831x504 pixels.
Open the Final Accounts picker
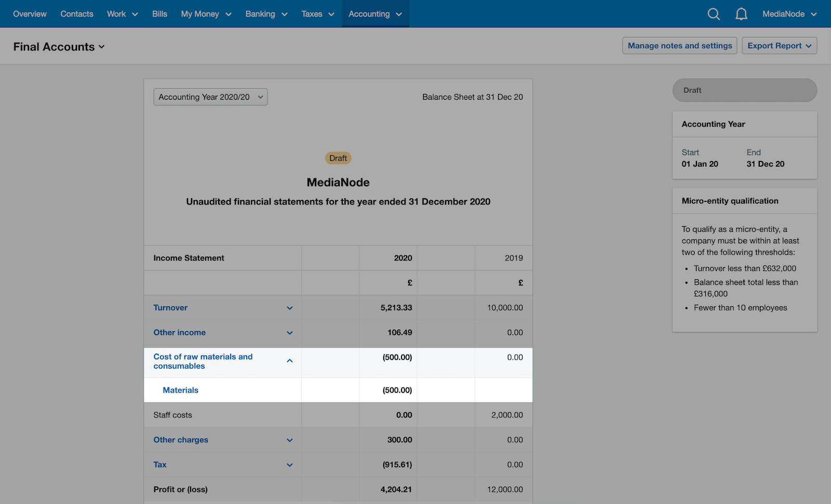click(59, 46)
